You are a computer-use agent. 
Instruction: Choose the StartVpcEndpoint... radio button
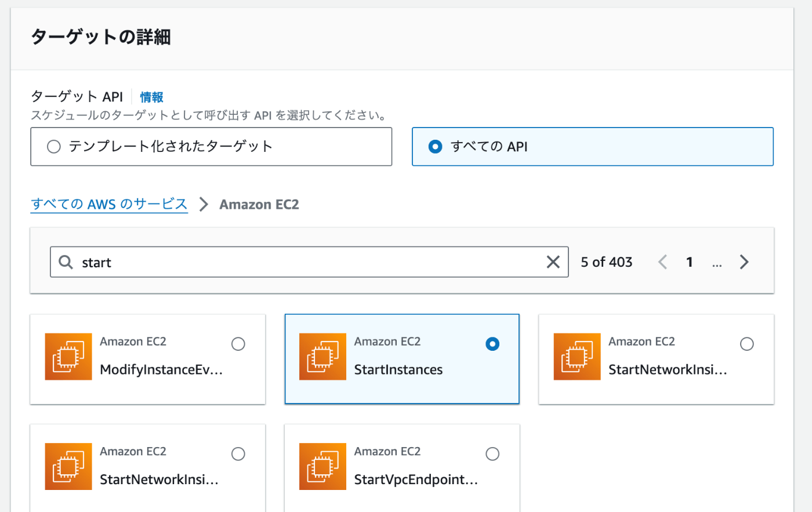(x=492, y=454)
